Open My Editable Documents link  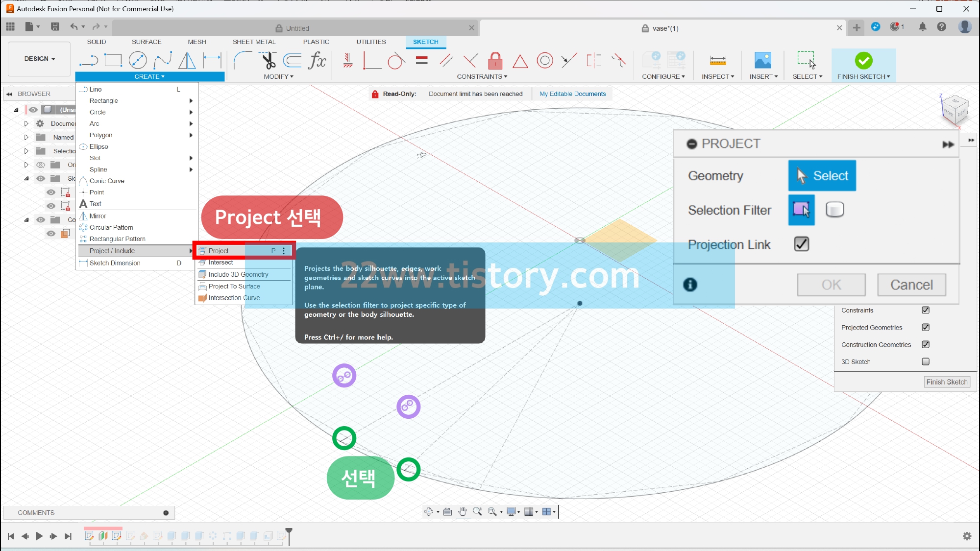tap(572, 94)
